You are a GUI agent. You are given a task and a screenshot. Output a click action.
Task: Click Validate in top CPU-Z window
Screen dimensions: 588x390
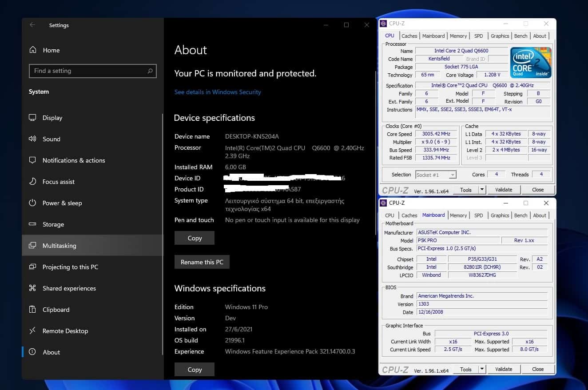pyautogui.click(x=504, y=190)
